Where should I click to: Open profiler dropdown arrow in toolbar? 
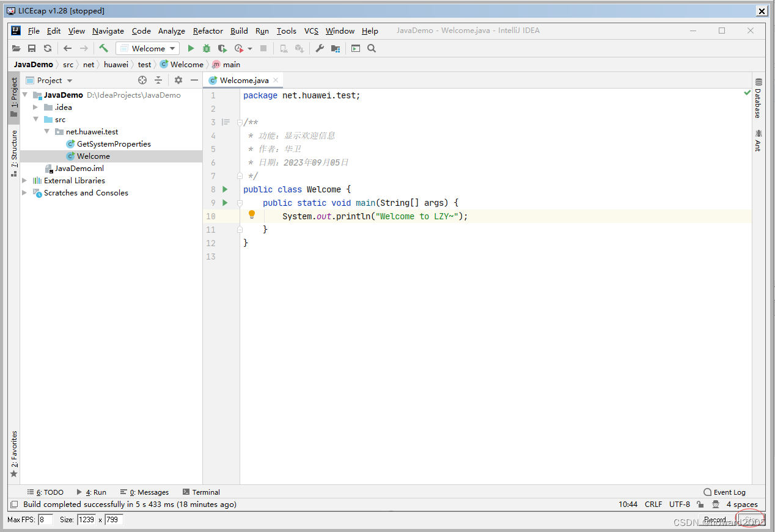click(x=250, y=48)
